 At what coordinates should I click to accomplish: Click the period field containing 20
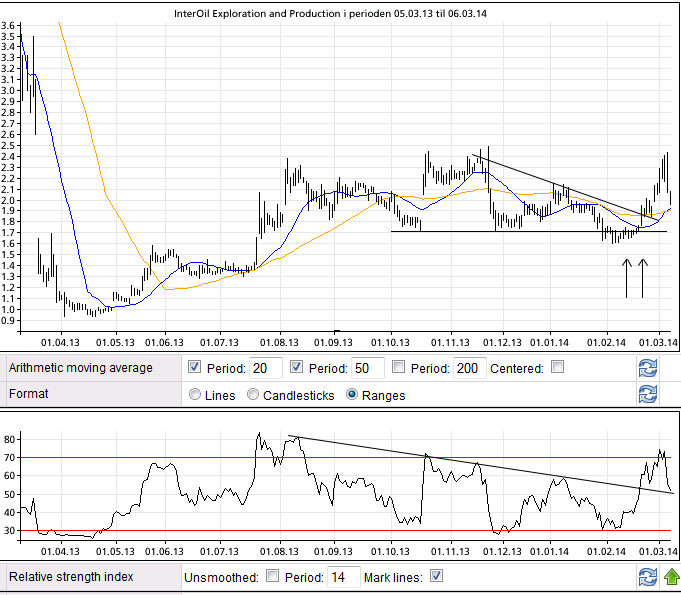coord(267,368)
